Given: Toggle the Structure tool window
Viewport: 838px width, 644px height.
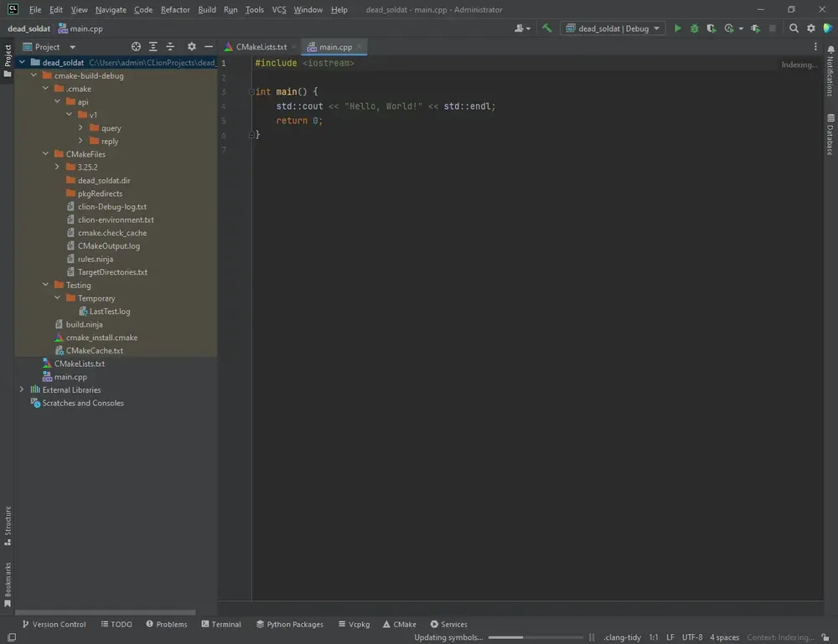Looking at the screenshot, I should tap(8, 525).
